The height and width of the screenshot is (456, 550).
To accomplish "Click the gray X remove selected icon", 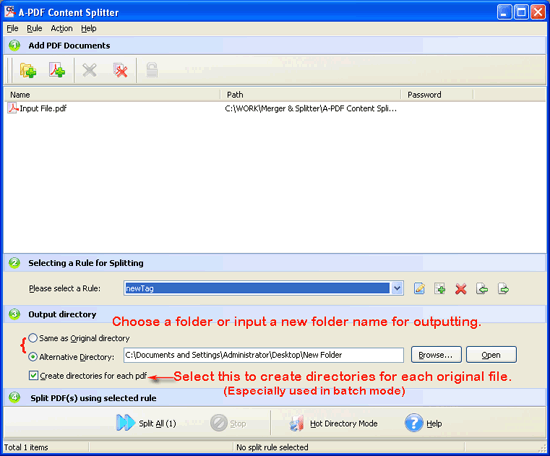I will (x=89, y=71).
